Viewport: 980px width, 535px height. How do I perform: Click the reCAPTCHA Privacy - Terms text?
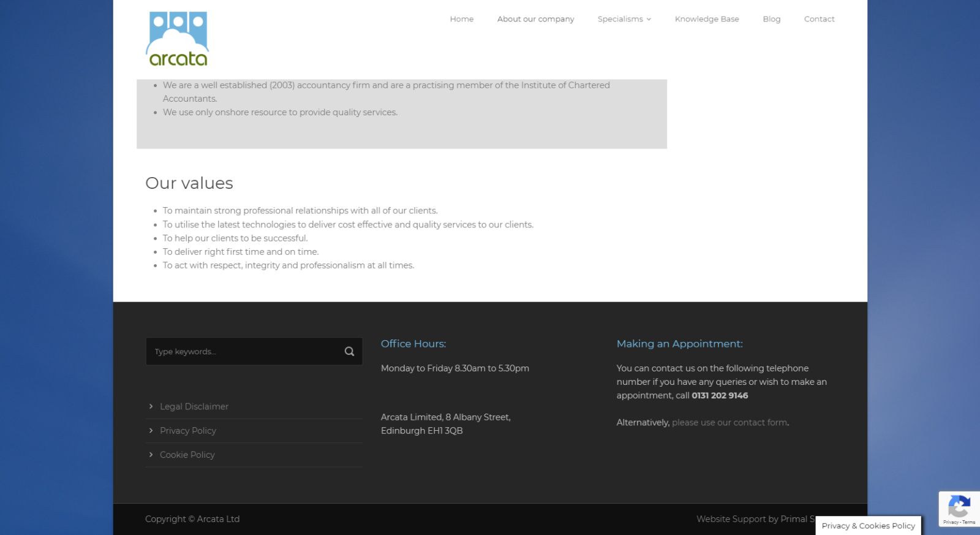pyautogui.click(x=959, y=522)
